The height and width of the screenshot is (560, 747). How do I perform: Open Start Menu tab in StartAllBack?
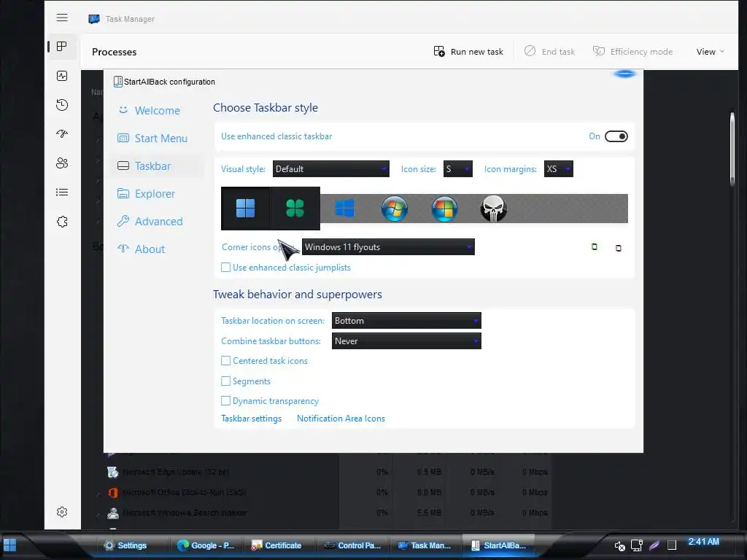point(157,138)
